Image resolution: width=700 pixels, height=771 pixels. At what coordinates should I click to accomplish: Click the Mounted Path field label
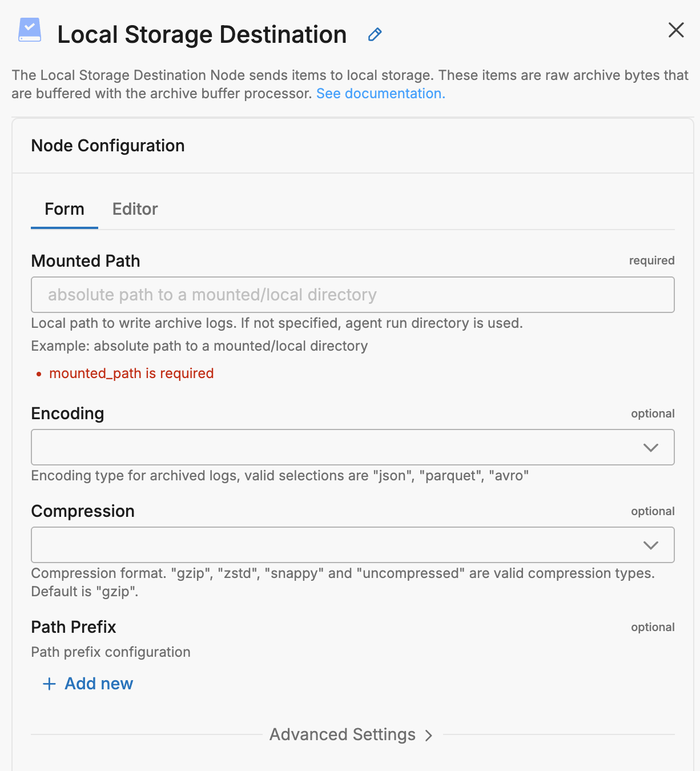pyautogui.click(x=86, y=261)
